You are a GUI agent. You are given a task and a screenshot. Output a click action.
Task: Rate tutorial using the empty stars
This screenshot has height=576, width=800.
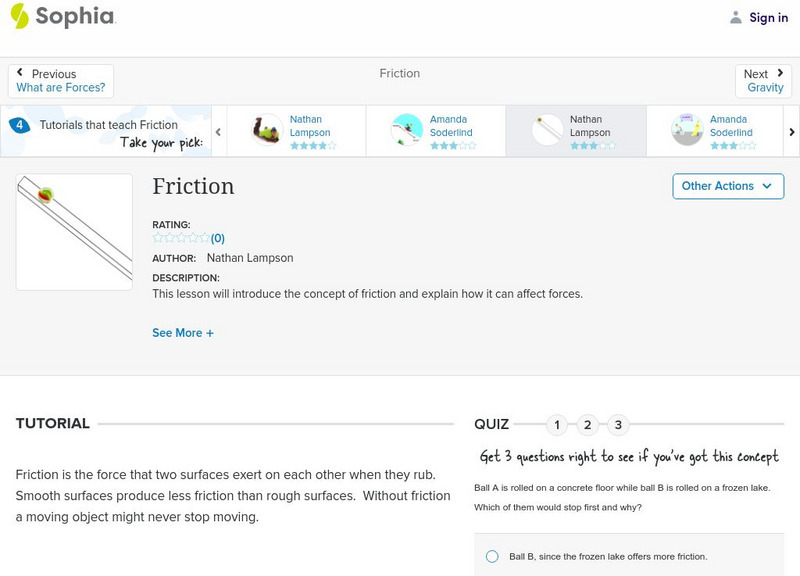pyautogui.click(x=181, y=238)
